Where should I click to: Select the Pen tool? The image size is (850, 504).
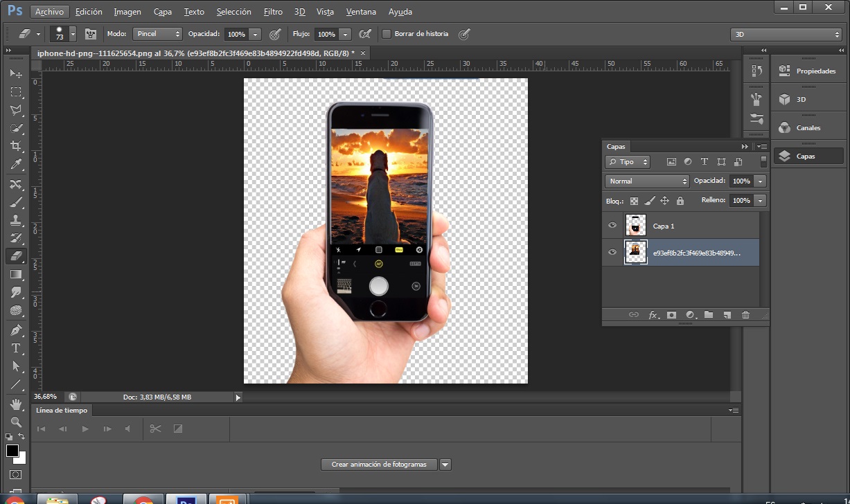15,330
